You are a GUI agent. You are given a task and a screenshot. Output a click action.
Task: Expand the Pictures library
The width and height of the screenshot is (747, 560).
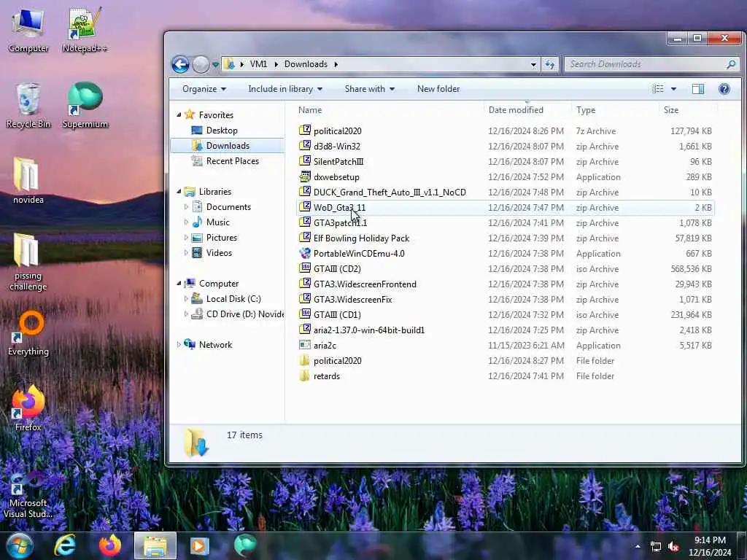click(186, 238)
